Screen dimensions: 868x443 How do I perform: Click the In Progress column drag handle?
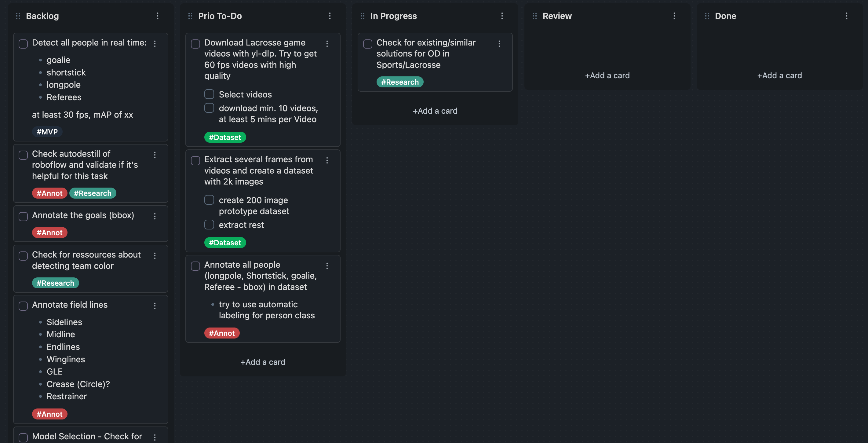[362, 16]
